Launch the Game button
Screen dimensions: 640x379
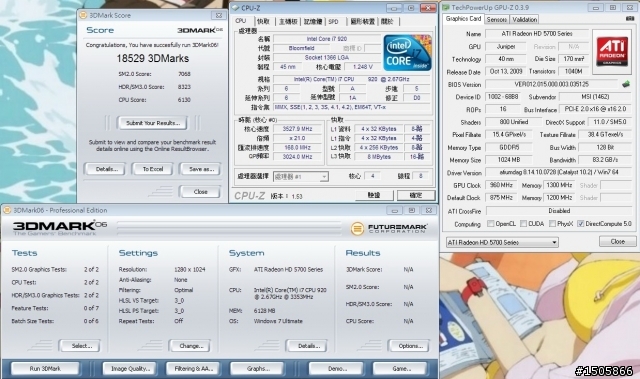[400, 368]
